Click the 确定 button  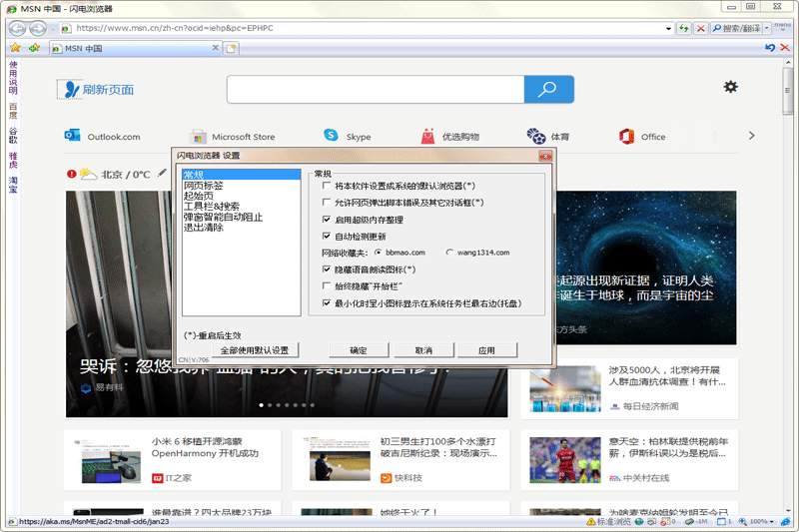[x=359, y=350]
